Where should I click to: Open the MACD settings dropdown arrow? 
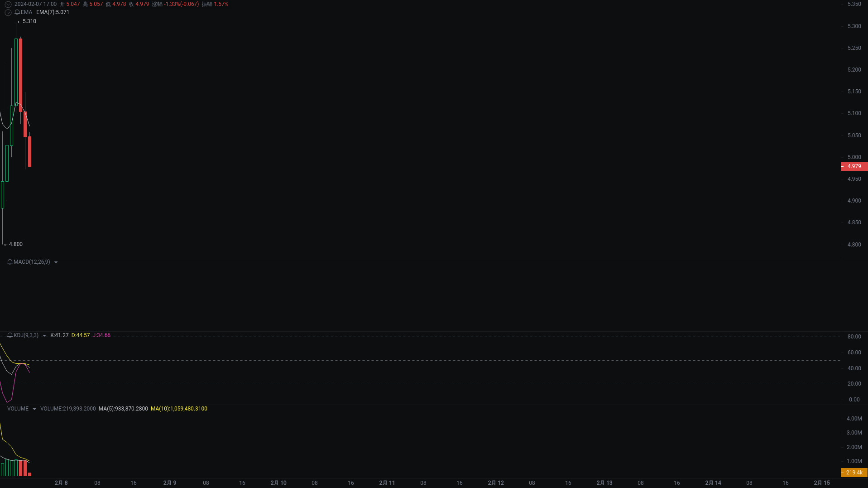56,262
